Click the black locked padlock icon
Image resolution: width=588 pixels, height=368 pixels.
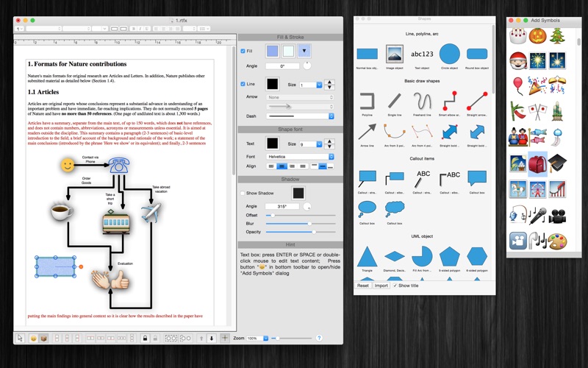[x=145, y=339]
